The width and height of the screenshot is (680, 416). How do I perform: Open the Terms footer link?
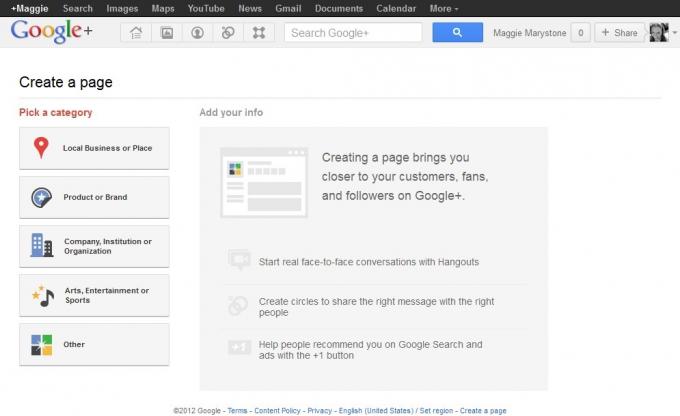(237, 410)
